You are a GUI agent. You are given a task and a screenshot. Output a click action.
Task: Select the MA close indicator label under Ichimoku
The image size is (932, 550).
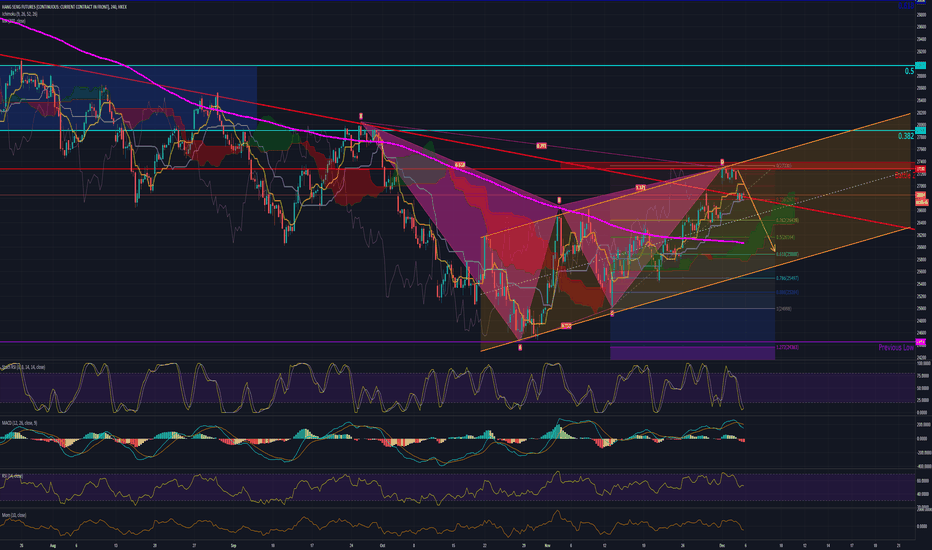point(14,21)
